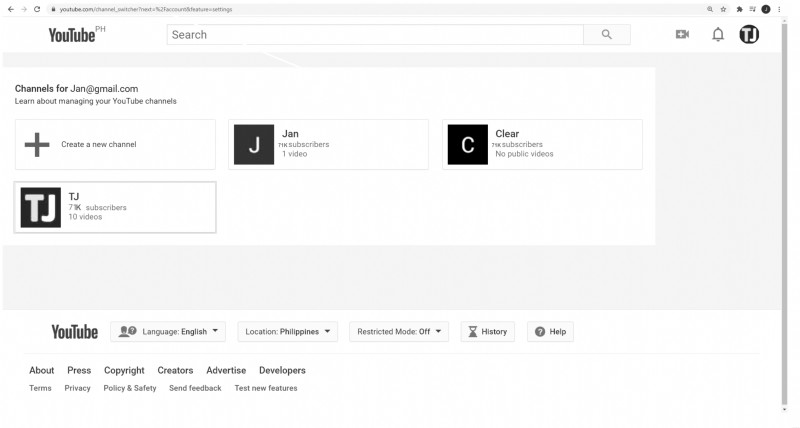Click the footer YouTube logo

74,332
